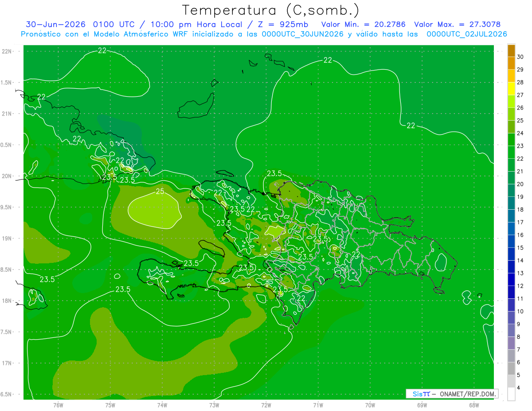
Task: Click the "75W" longitude axis label
Action: 110,405
